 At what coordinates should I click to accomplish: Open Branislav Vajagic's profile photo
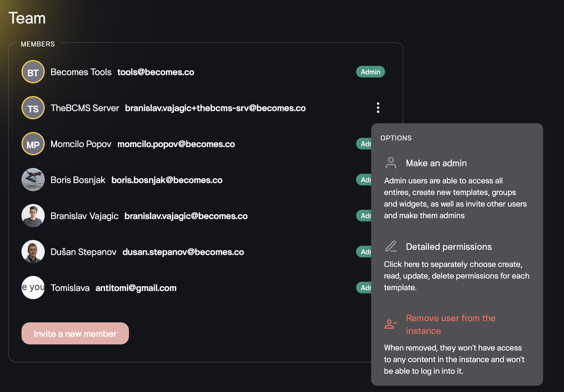pos(33,216)
